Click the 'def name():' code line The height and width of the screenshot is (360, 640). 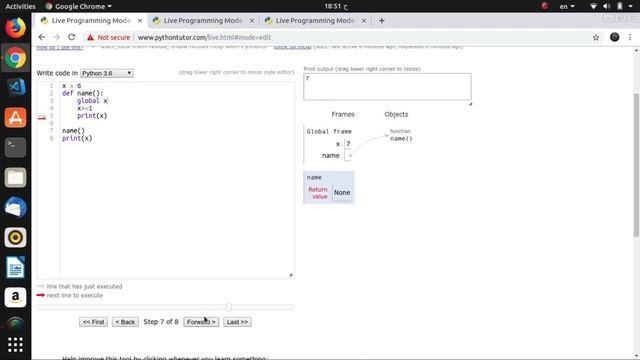82,93
